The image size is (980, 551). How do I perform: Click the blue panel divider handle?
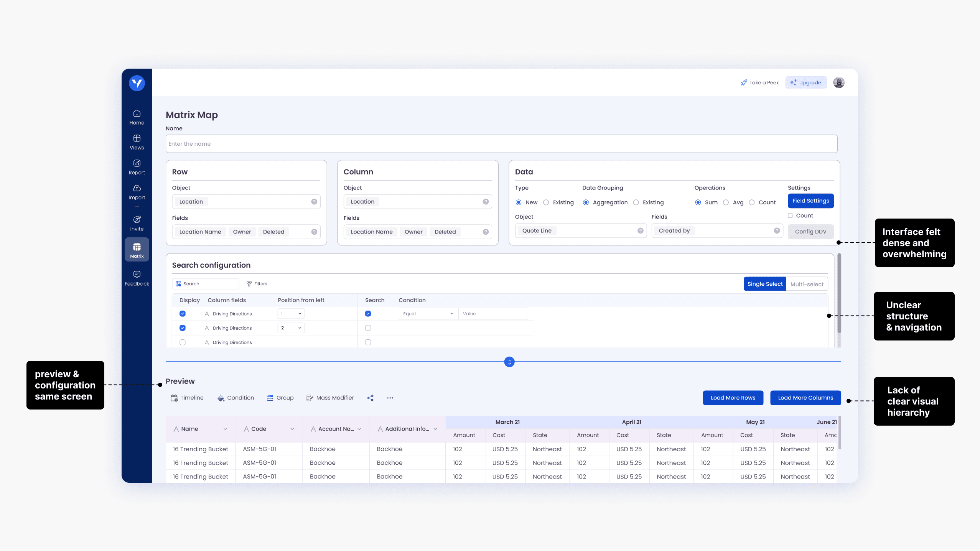pyautogui.click(x=509, y=362)
